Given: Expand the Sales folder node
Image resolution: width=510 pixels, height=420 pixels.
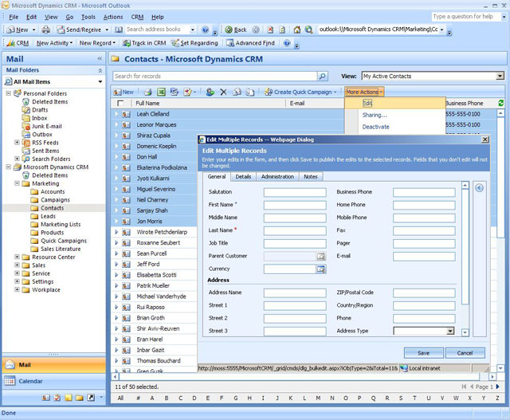Looking at the screenshot, I should click(x=17, y=265).
